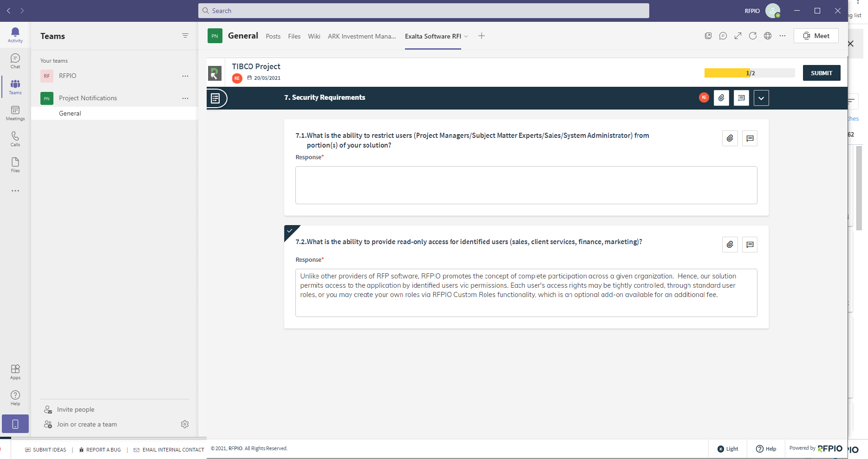Click the KE assignee avatar in section header
Screen dimensions: 868x459
pos(704,97)
